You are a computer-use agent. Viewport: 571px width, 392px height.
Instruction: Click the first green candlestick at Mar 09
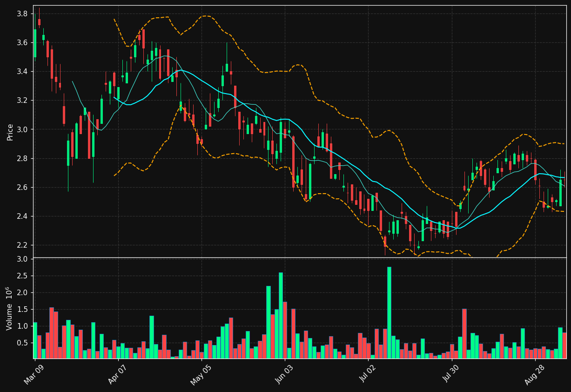[x=35, y=43]
